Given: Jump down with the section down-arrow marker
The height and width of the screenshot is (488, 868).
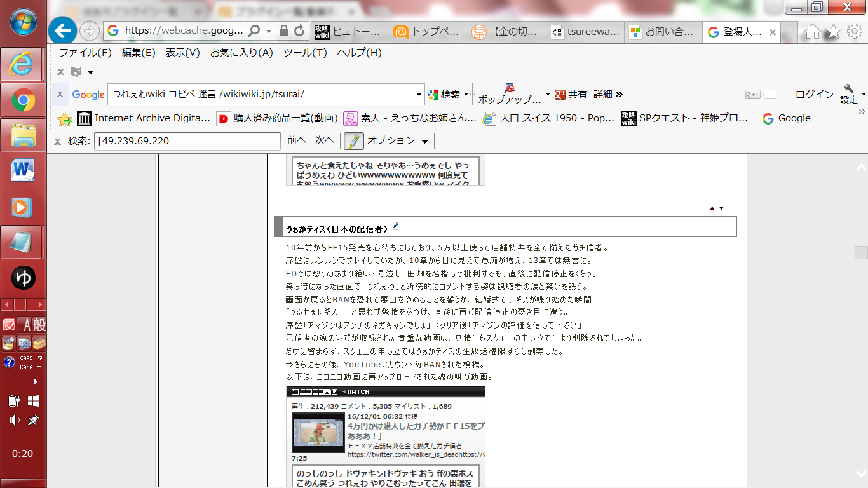Looking at the screenshot, I should 721,208.
